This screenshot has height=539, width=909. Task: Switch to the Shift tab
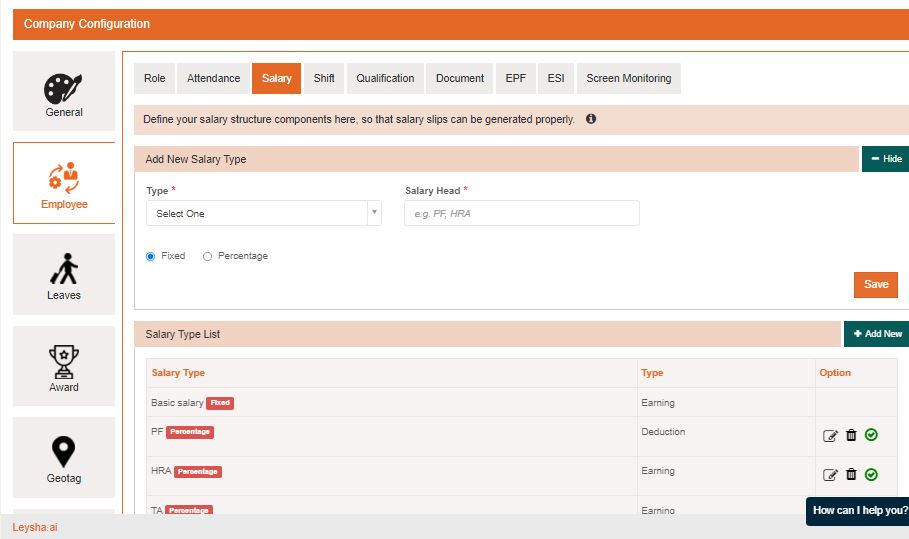pos(324,78)
